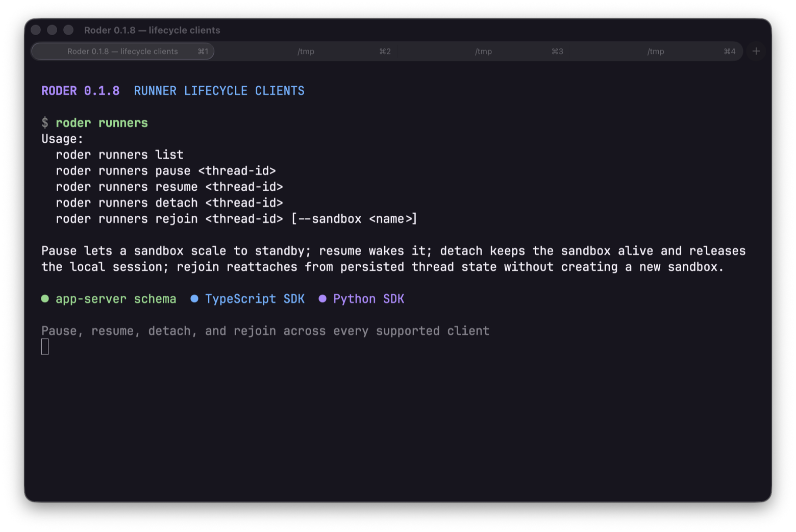Click the green dot before 'app-server schema'
This screenshot has height=532, width=796.
coord(45,299)
